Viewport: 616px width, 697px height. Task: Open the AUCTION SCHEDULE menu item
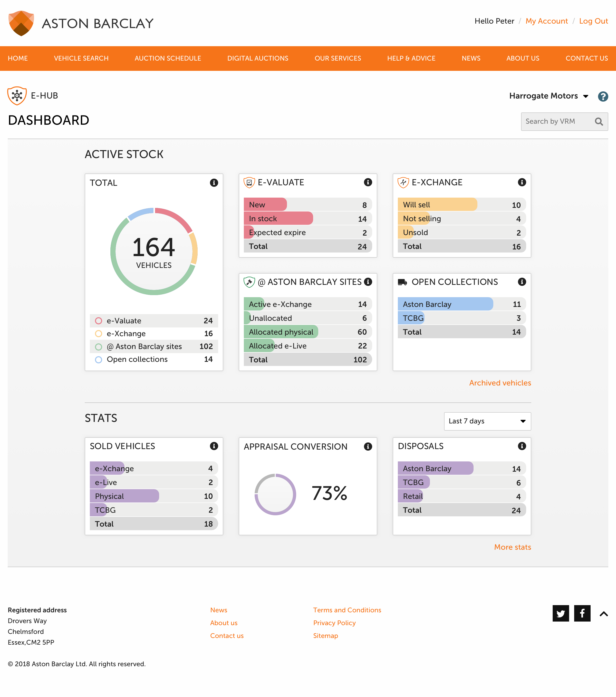point(168,58)
